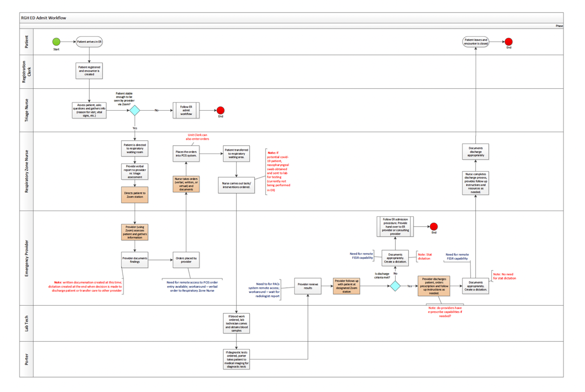
Task: Select orange 'Provider follows up with patient' box
Action: coord(346,286)
